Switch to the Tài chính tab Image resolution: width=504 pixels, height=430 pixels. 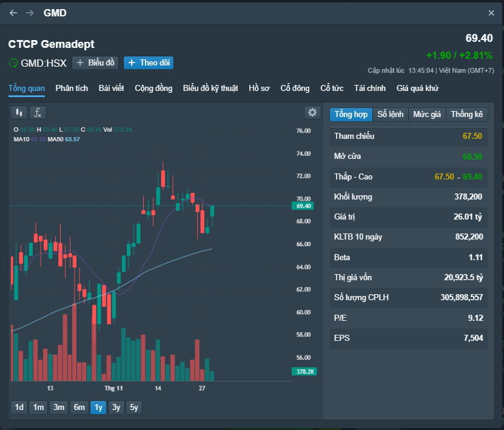[369, 88]
